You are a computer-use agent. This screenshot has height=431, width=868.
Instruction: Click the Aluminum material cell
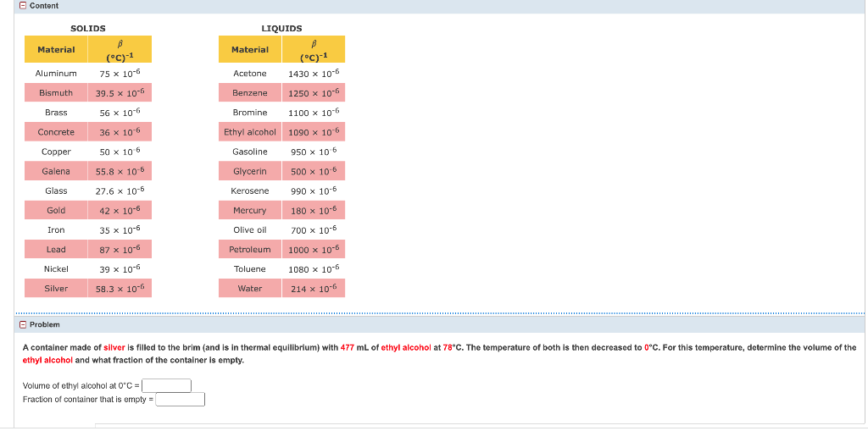56,74
